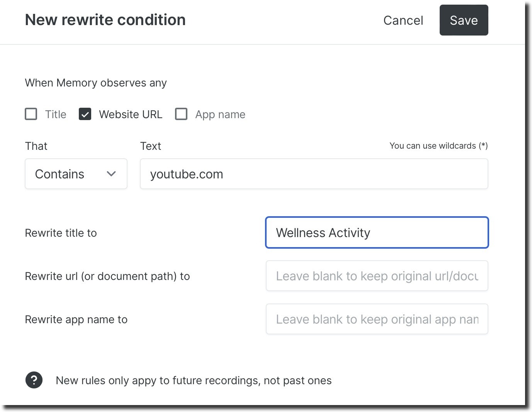
Task: Click the Title label next to its checkbox
Action: click(55, 114)
